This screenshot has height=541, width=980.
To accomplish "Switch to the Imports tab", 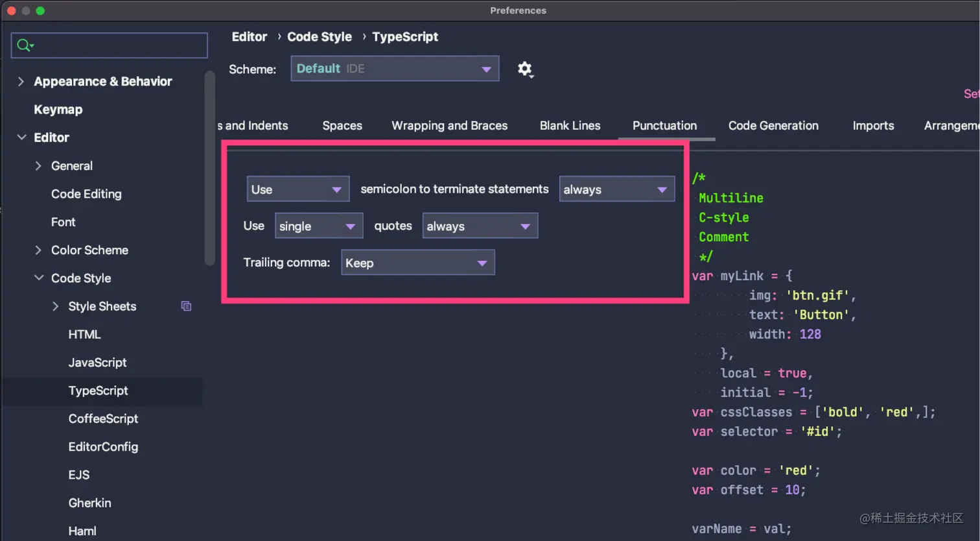I will coord(873,126).
